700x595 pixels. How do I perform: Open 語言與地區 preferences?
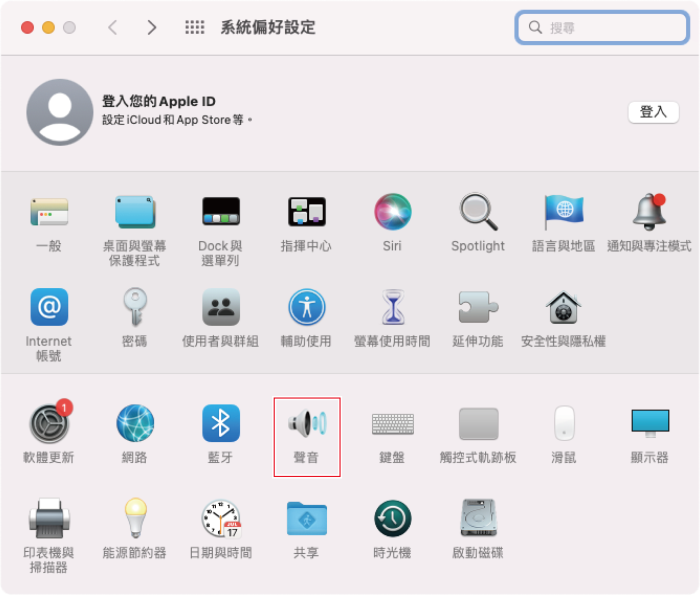[x=563, y=212]
